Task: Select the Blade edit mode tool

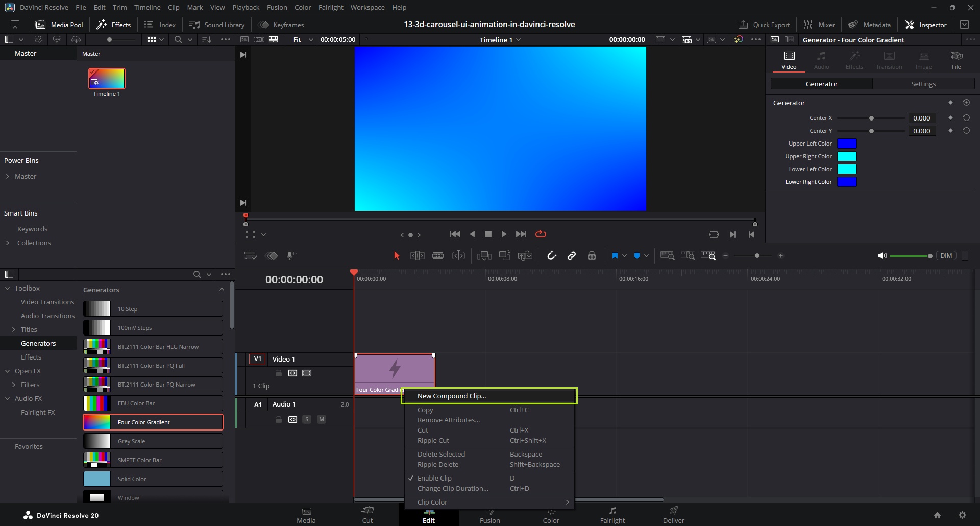Action: coord(438,256)
